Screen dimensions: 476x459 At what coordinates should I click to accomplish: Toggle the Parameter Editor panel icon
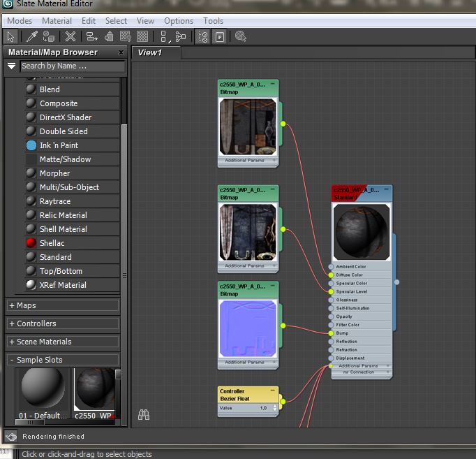coord(219,37)
